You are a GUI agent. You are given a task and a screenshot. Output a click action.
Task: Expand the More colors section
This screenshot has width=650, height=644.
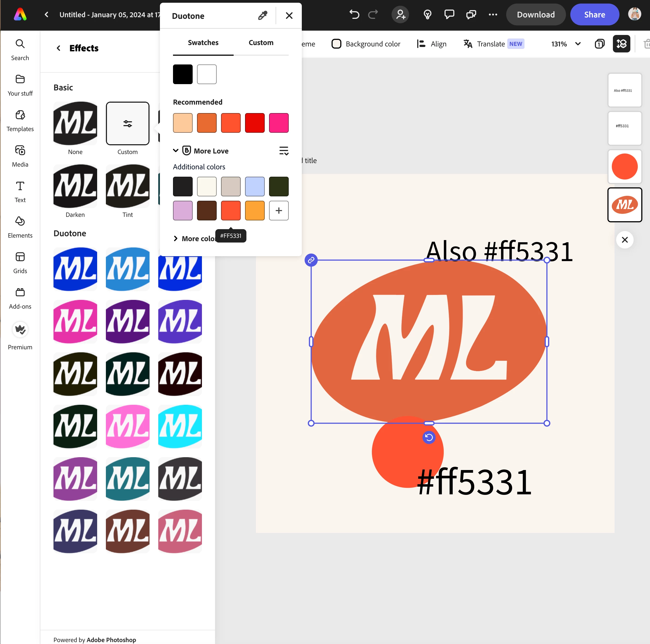pos(176,238)
